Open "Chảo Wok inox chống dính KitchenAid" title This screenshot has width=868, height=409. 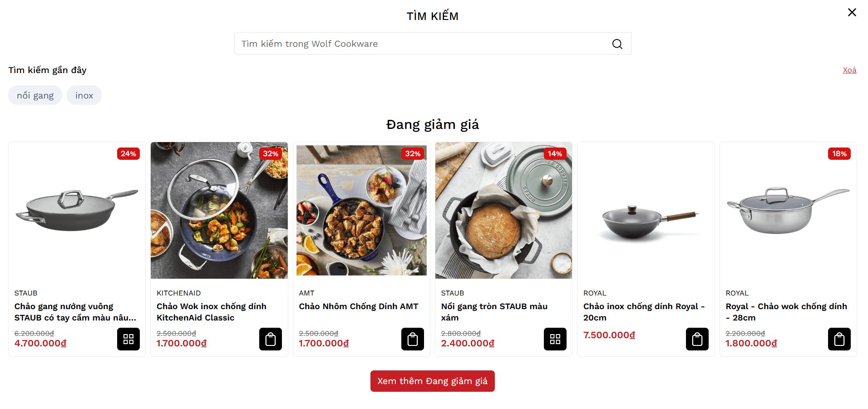point(212,312)
